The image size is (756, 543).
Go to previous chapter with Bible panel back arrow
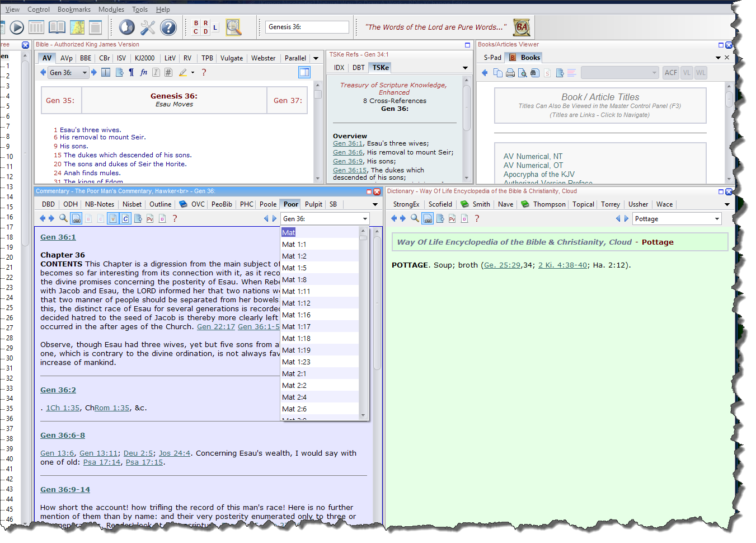(x=43, y=72)
